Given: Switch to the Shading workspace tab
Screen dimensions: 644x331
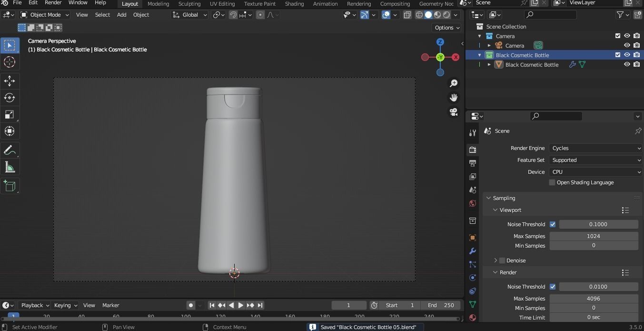Looking at the screenshot, I should (x=294, y=3).
